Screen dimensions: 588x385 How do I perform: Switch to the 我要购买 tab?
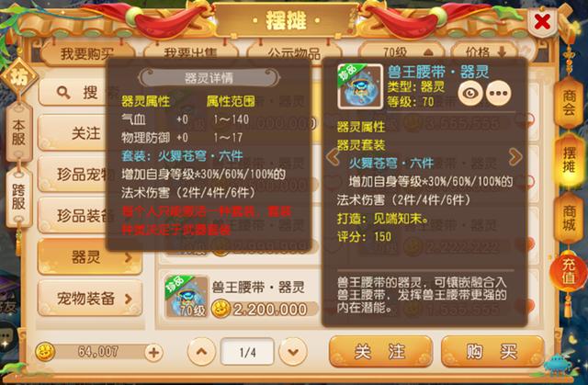[x=87, y=53]
